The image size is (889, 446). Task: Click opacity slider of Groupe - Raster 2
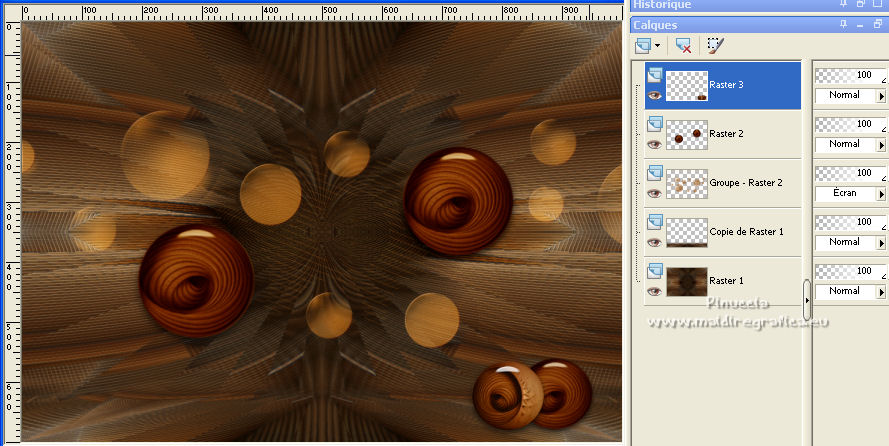[850, 173]
